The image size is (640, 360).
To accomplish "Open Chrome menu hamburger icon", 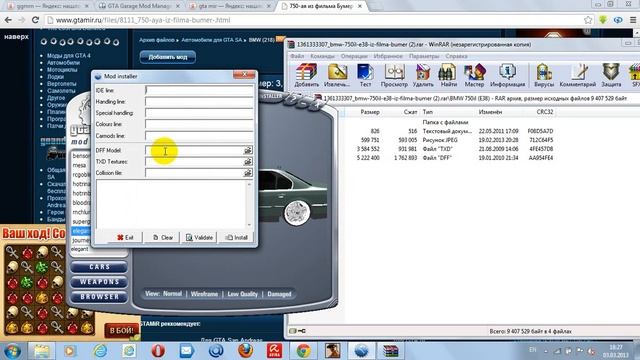I will coord(633,20).
